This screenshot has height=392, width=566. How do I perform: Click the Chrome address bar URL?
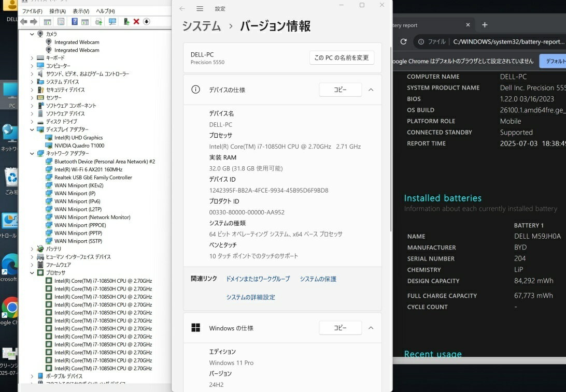click(508, 41)
